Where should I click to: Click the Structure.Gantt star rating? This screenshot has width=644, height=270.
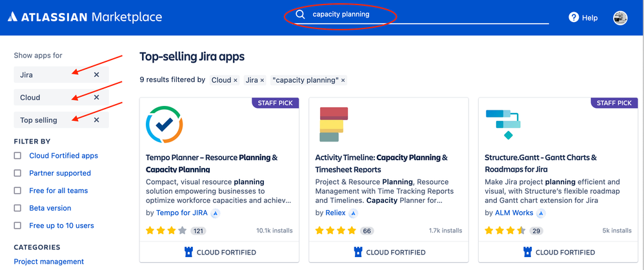tap(505, 231)
